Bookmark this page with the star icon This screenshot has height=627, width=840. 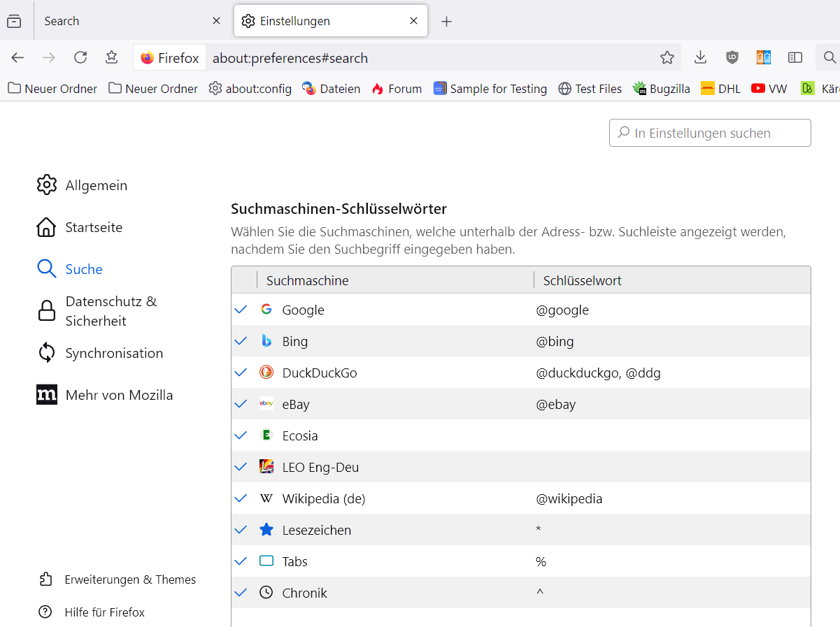pos(667,58)
